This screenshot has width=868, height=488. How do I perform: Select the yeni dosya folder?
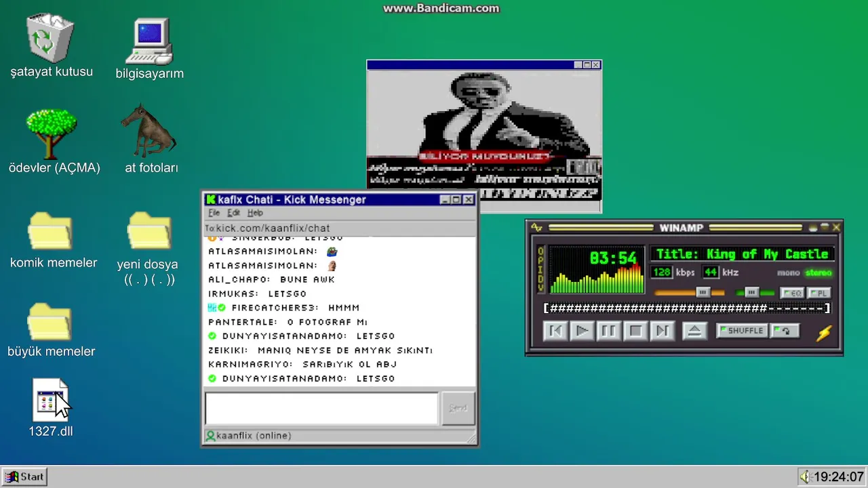[149, 232]
